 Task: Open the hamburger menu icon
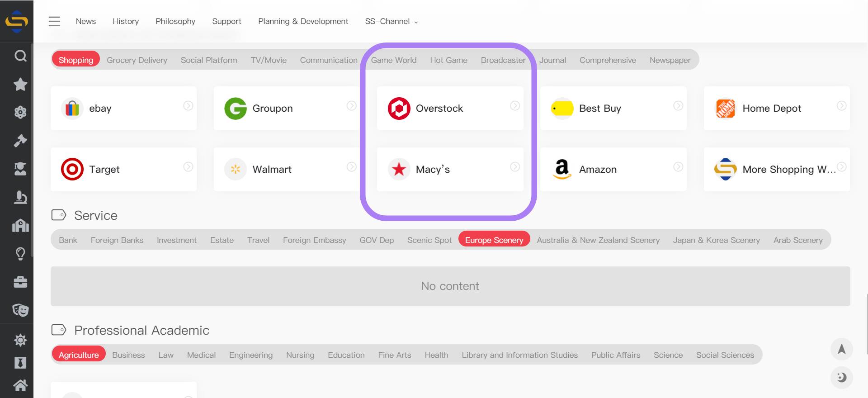pyautogui.click(x=54, y=21)
